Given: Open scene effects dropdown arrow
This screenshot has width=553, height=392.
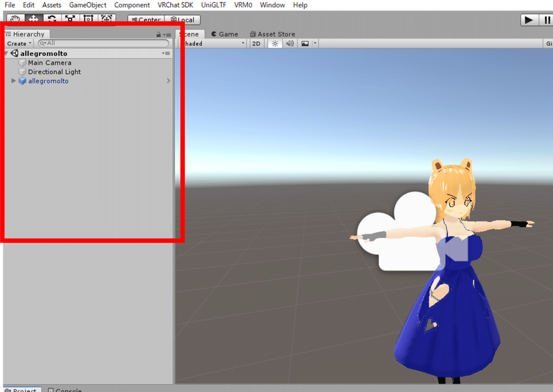Looking at the screenshot, I should 315,44.
